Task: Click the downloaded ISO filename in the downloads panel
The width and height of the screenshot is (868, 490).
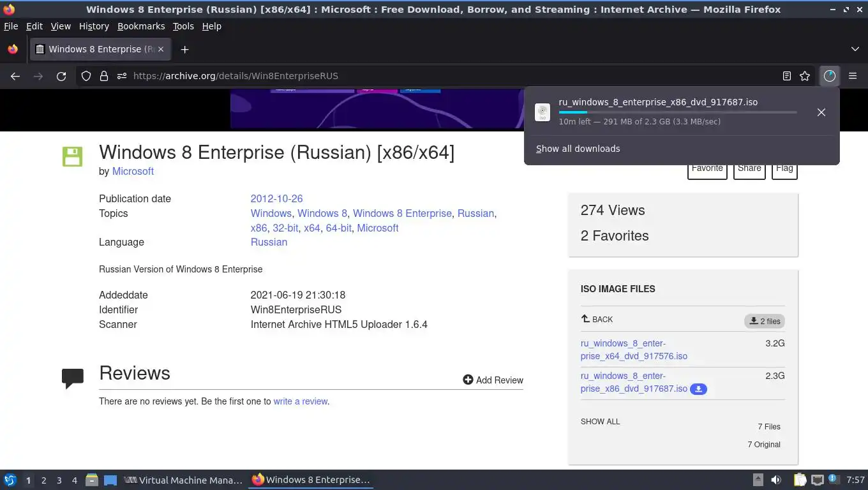Action: click(658, 102)
